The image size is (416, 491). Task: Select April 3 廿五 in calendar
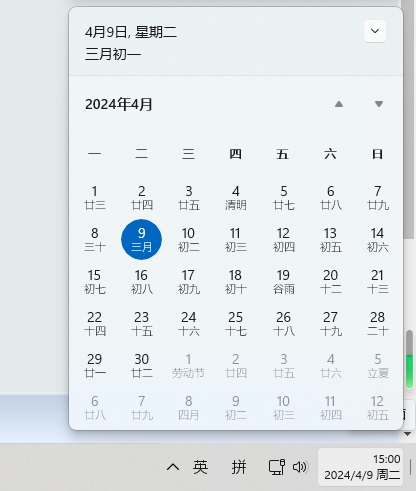coord(189,198)
